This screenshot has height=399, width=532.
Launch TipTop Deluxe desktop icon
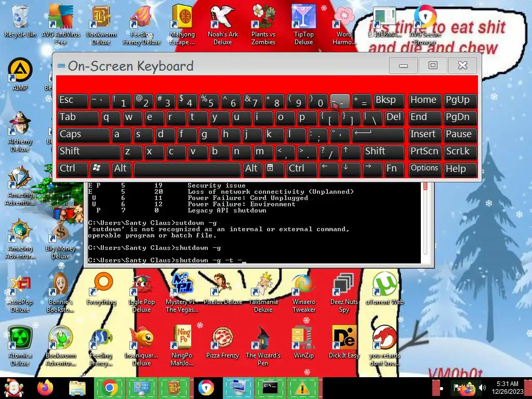pos(303,24)
